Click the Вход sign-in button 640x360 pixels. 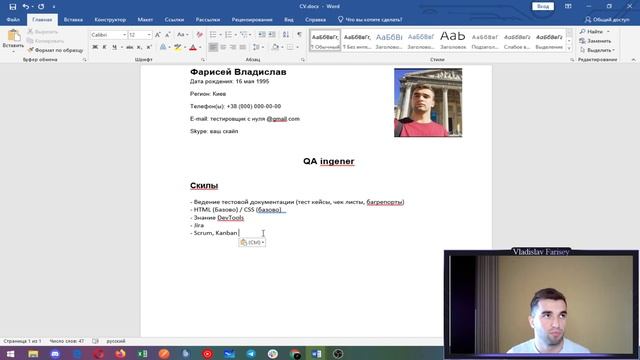[543, 7]
